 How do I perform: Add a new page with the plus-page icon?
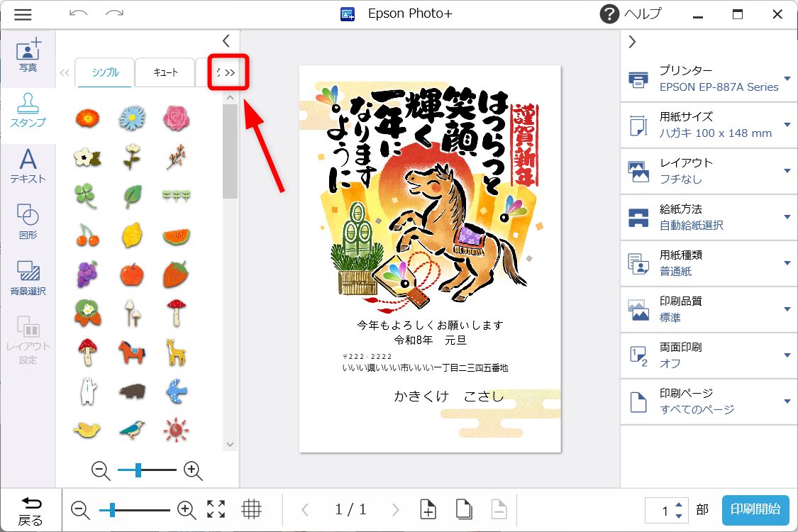[x=428, y=509]
